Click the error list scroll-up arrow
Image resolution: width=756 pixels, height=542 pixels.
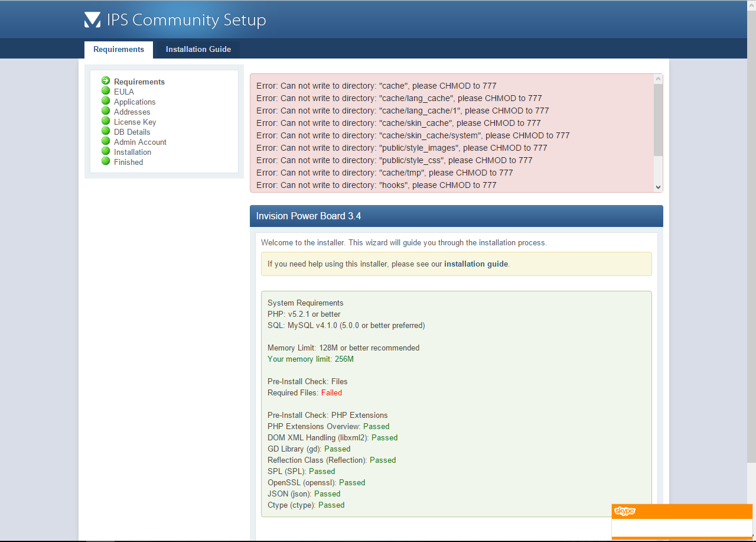(x=659, y=79)
